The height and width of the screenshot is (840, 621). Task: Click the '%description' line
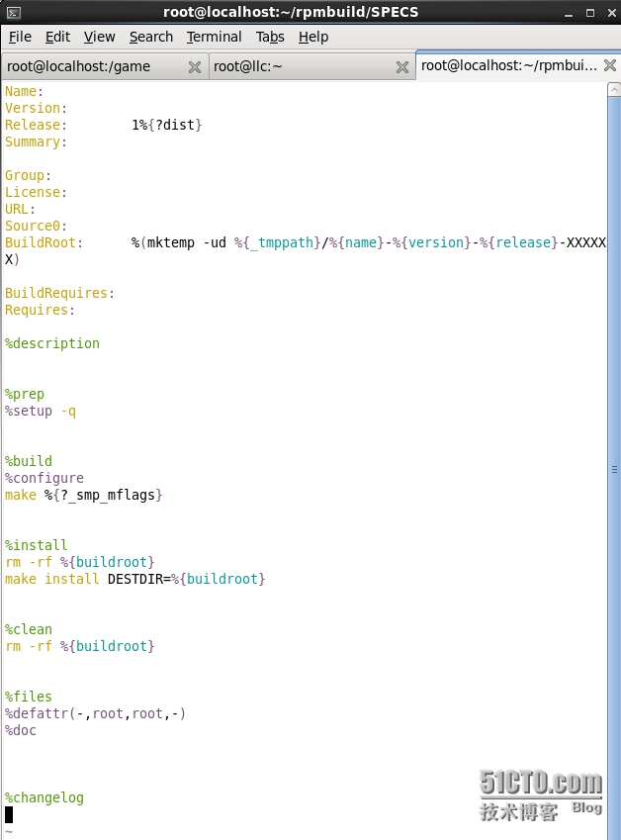coord(52,343)
